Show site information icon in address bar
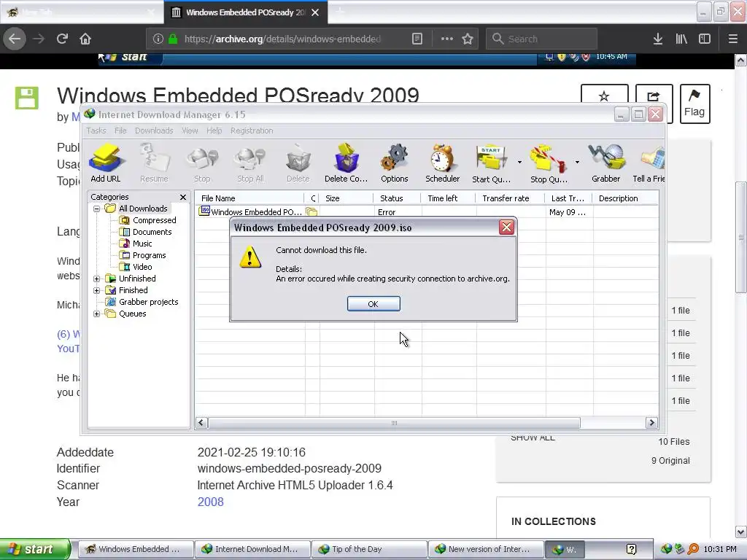 coord(158,39)
